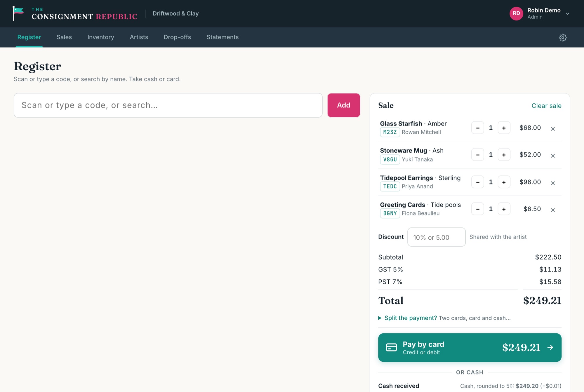
Task: Open the Robin Demo account dropdown chevron
Action: coord(567,14)
